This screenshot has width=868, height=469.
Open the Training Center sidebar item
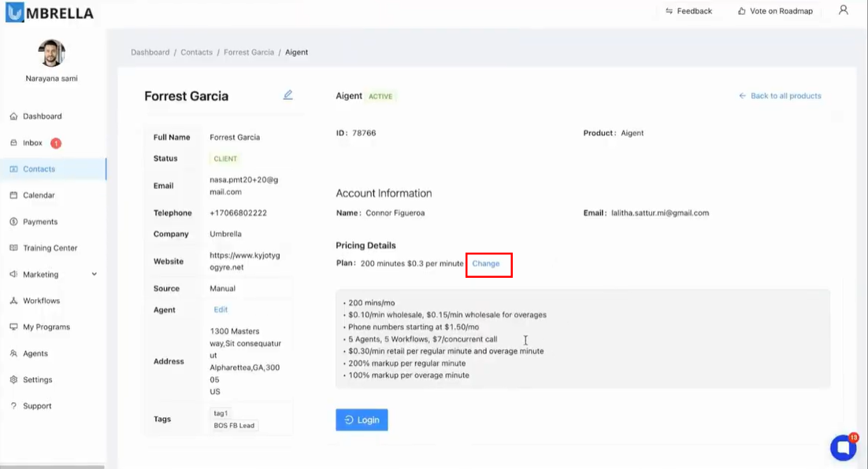pyautogui.click(x=50, y=248)
